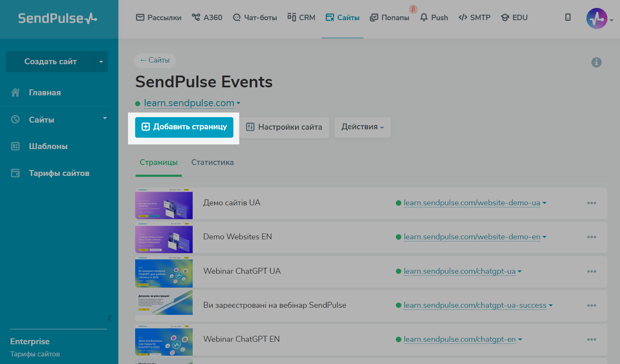
Task: Select the Ви зареєстровані на вебінар SendPulse title
Action: pos(275,305)
